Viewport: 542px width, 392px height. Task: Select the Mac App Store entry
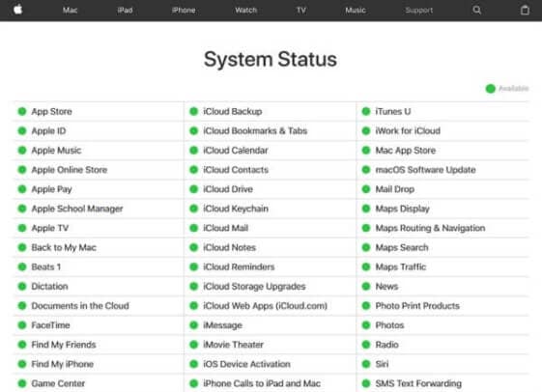[x=406, y=151]
